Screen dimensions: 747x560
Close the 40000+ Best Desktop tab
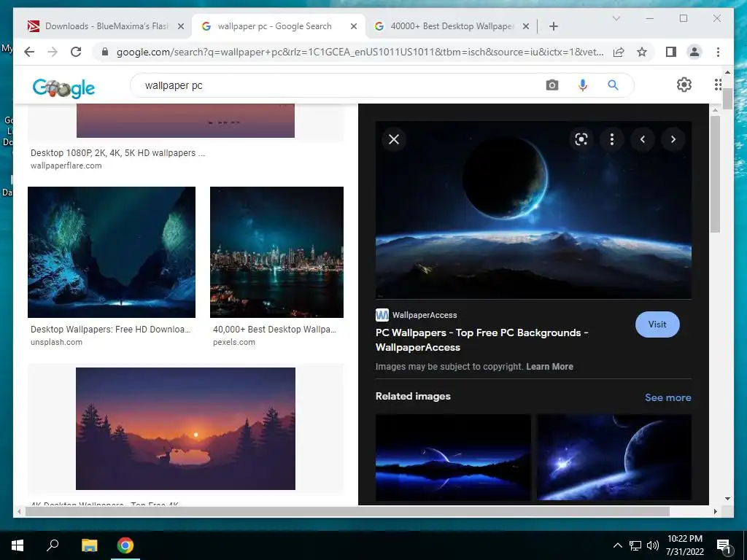525,26
